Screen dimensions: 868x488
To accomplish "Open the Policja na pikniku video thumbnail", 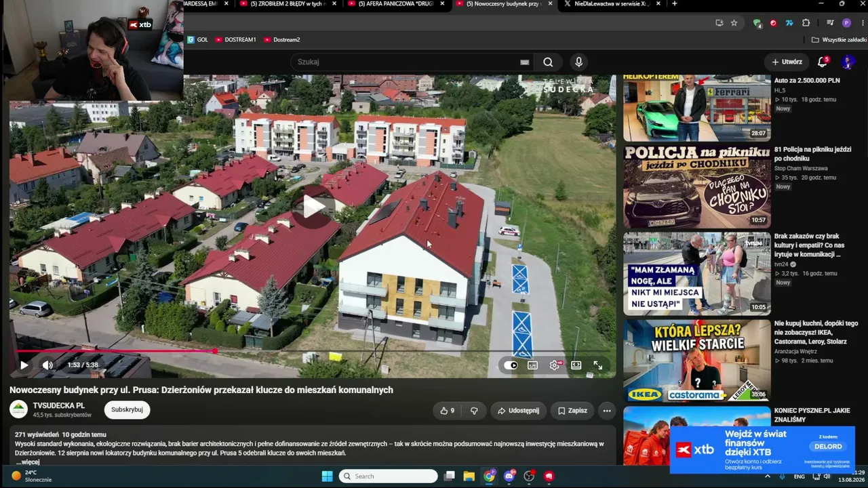I will coord(697,187).
